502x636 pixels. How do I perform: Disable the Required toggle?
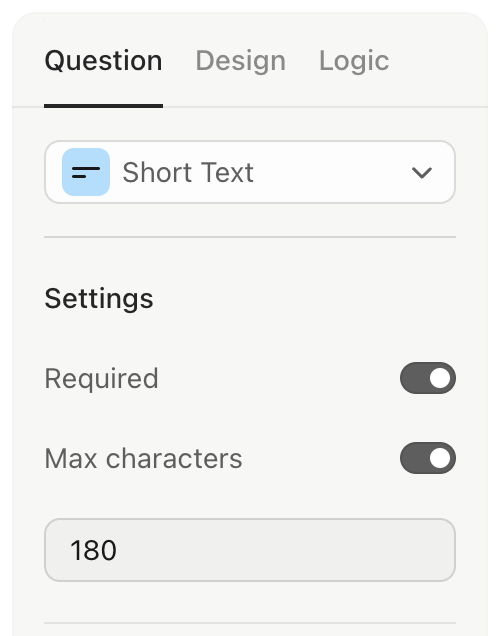click(428, 378)
